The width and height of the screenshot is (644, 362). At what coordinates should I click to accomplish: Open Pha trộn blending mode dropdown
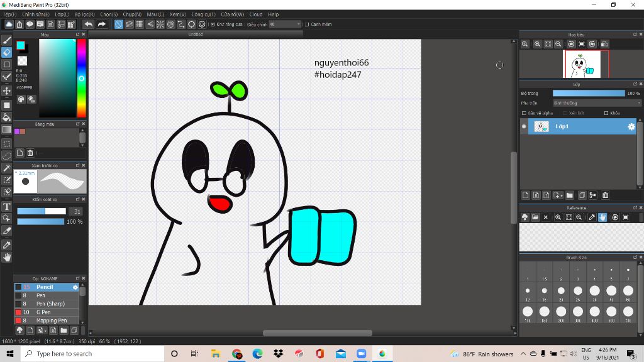596,103
